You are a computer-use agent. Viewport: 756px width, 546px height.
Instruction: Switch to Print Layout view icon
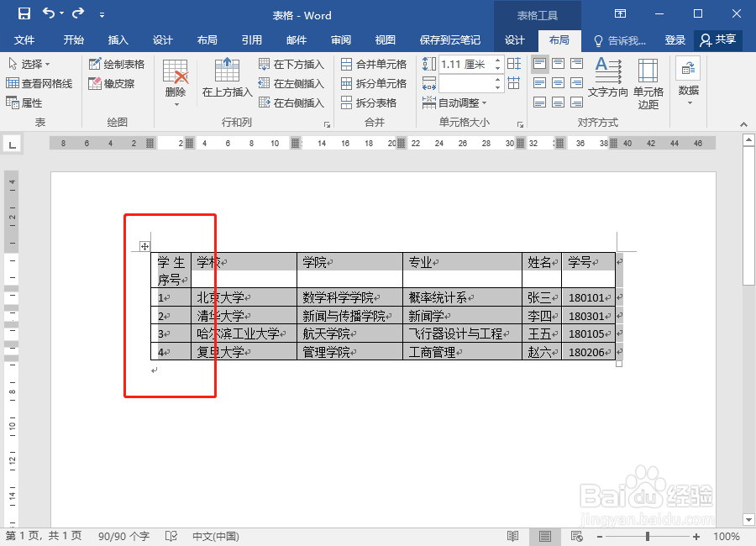click(x=545, y=537)
